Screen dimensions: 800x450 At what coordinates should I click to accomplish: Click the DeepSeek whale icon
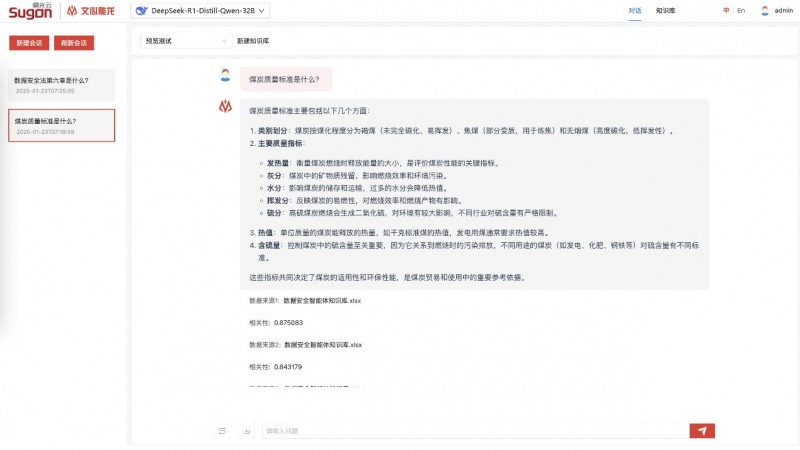(141, 10)
